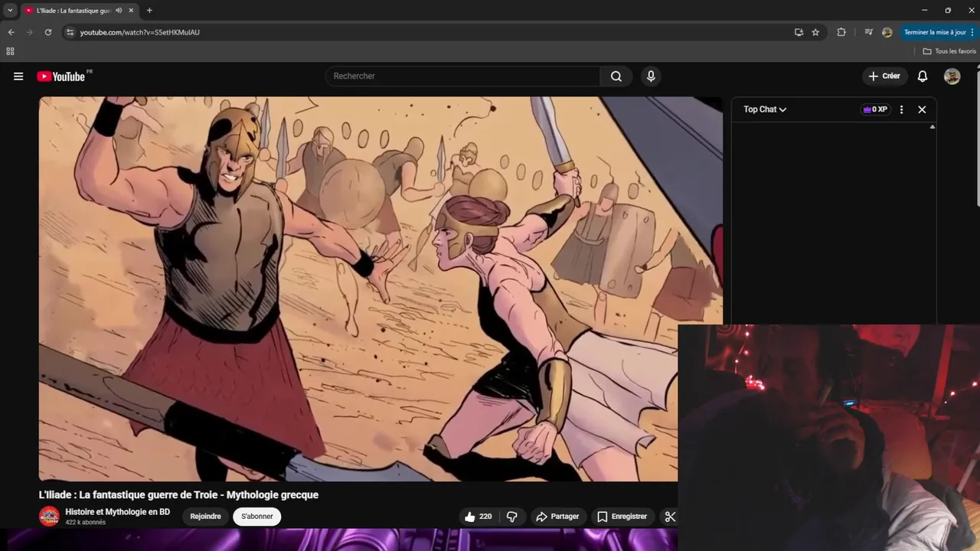Open chat options three-dot menu
Screen dimensions: 980x551
point(901,109)
